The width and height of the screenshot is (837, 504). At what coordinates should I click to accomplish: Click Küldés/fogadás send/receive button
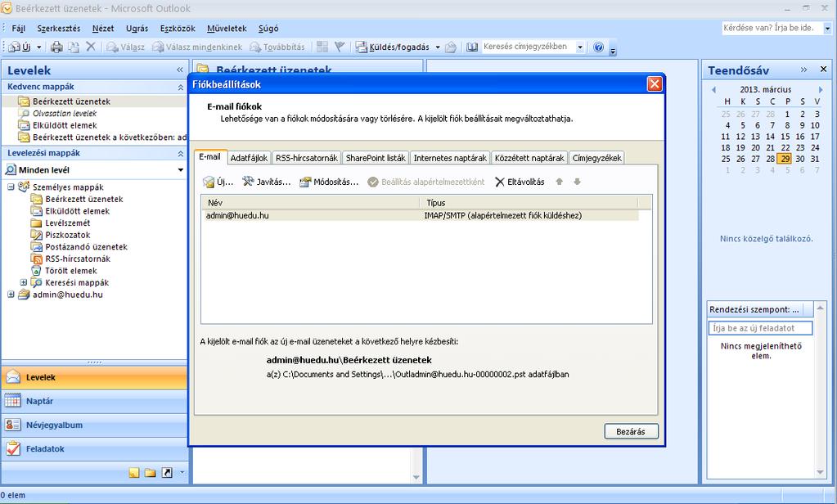(x=393, y=47)
